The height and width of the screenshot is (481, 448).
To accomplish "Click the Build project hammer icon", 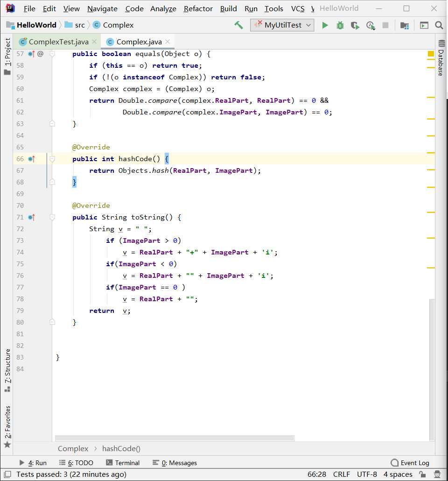I will (x=238, y=25).
